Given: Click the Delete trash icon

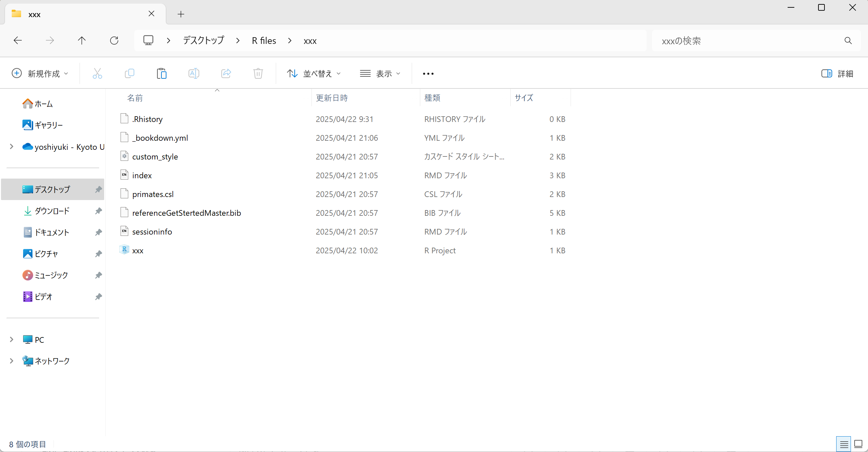Looking at the screenshot, I should pos(258,73).
